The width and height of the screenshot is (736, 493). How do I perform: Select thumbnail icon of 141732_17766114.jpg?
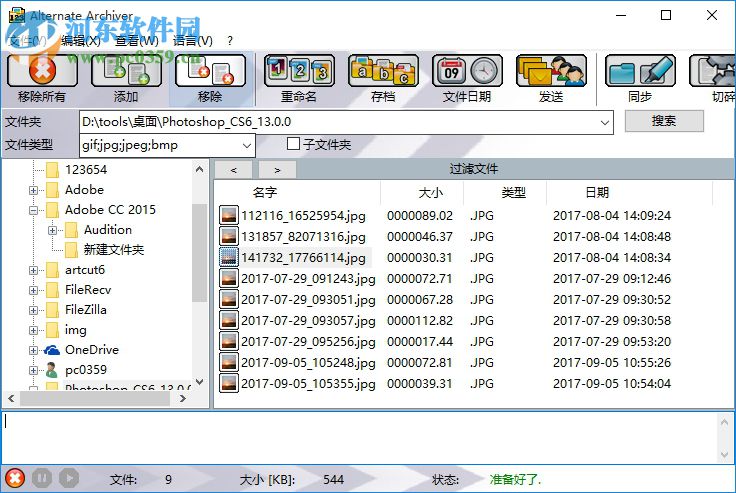click(x=229, y=257)
